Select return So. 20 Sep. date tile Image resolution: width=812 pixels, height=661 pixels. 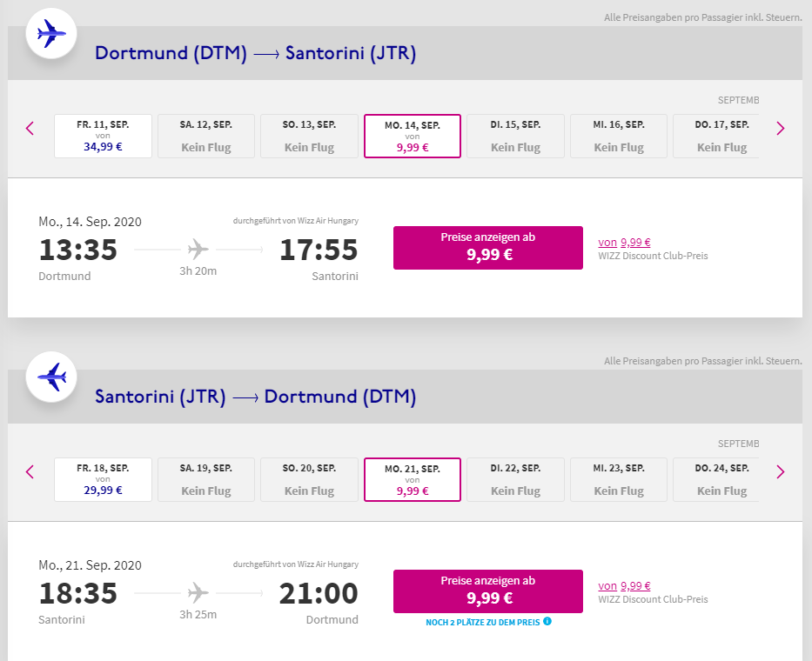coord(309,480)
